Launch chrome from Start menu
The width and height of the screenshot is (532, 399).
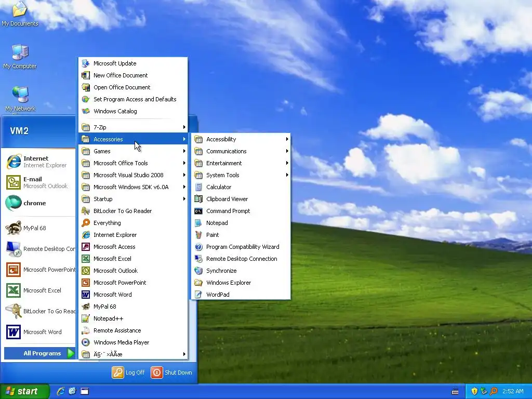[39, 203]
